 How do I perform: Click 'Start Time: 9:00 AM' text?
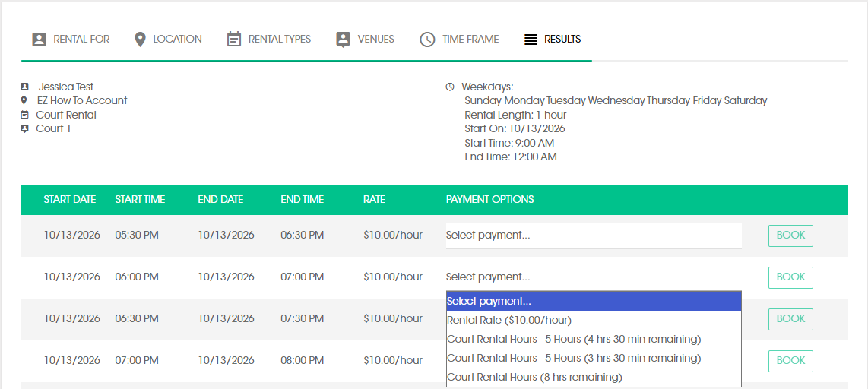(509, 144)
